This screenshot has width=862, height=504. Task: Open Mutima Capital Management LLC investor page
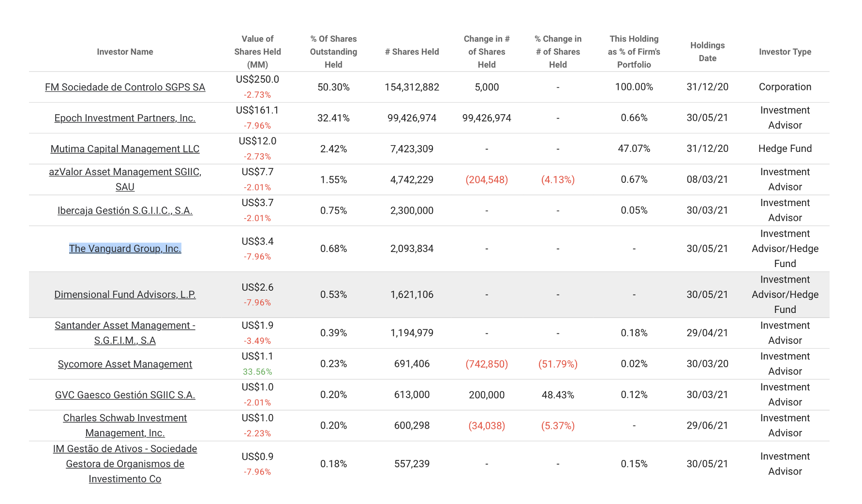125,149
